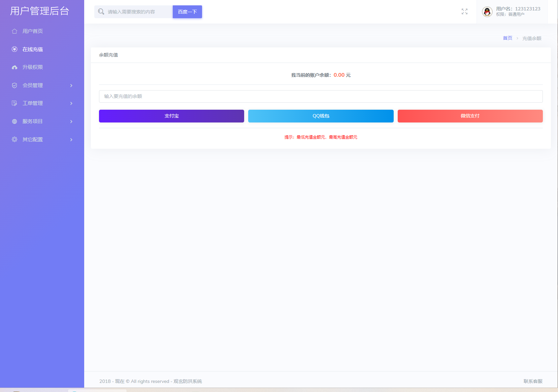Expand the 工单管理 submenu chevron
The height and width of the screenshot is (392, 558).
(x=71, y=103)
